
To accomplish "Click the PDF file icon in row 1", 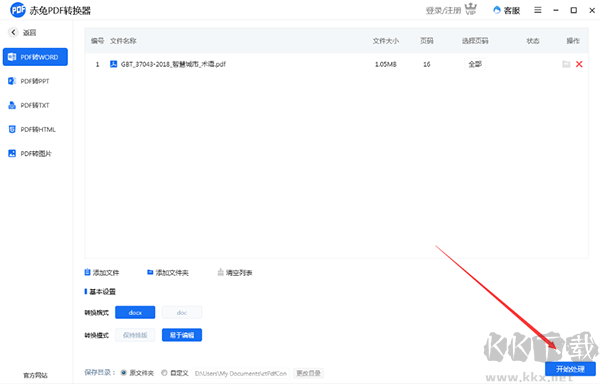I will [x=113, y=64].
